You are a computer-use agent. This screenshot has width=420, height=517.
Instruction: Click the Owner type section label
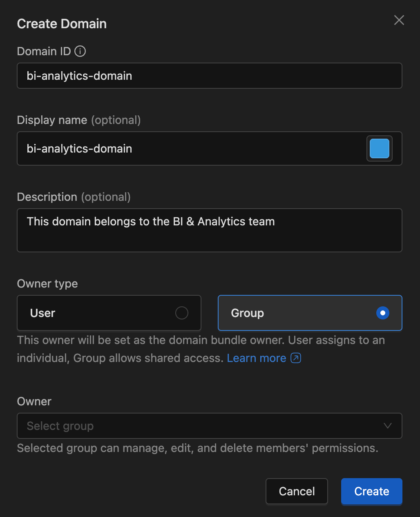point(47,283)
